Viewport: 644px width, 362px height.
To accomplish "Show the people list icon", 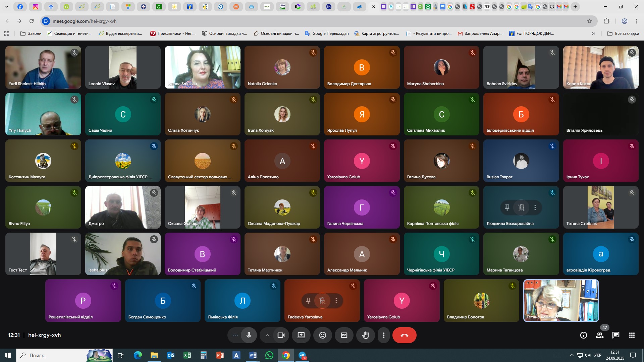I will (599, 335).
